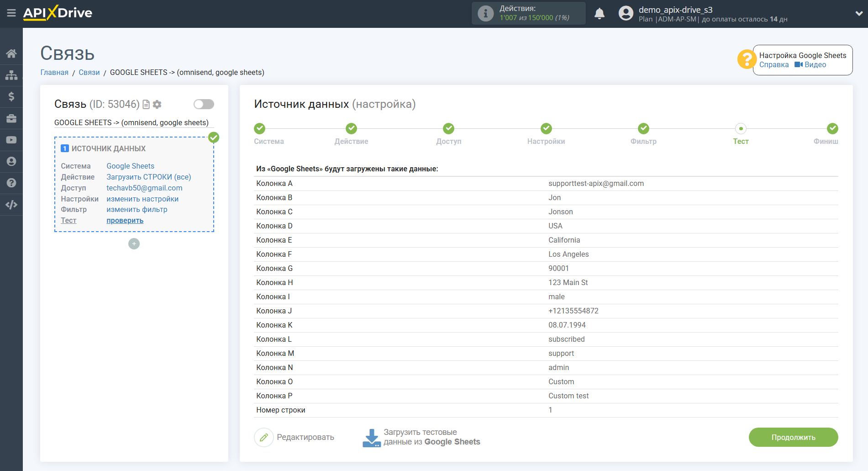Screen dimensions: 868x471
Task: Click the gear settings icon beside connection ID
Action: (157, 105)
